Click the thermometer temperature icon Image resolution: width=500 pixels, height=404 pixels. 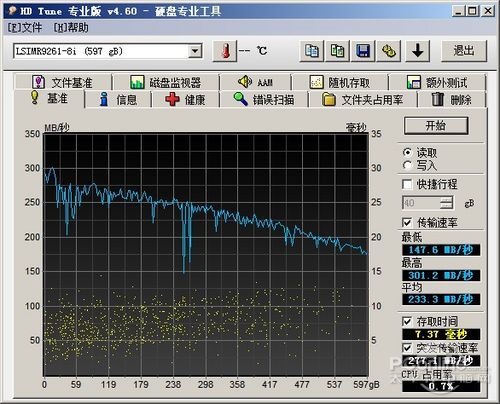[x=225, y=51]
